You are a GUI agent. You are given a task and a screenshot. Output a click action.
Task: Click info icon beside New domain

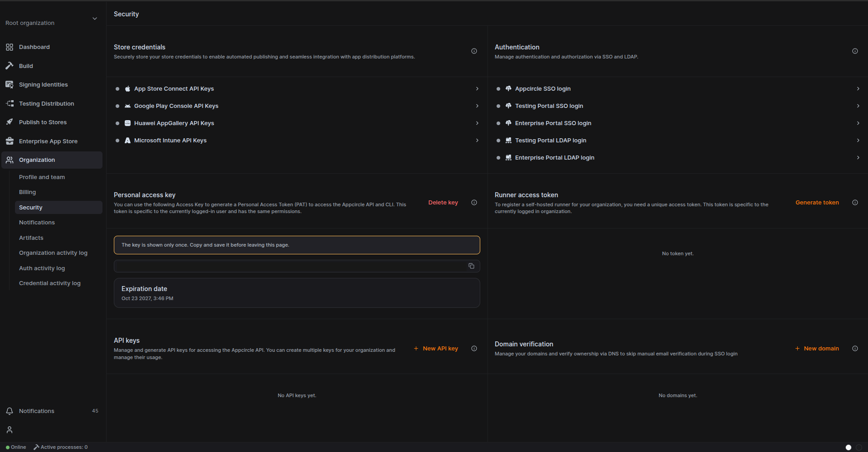coord(855,349)
